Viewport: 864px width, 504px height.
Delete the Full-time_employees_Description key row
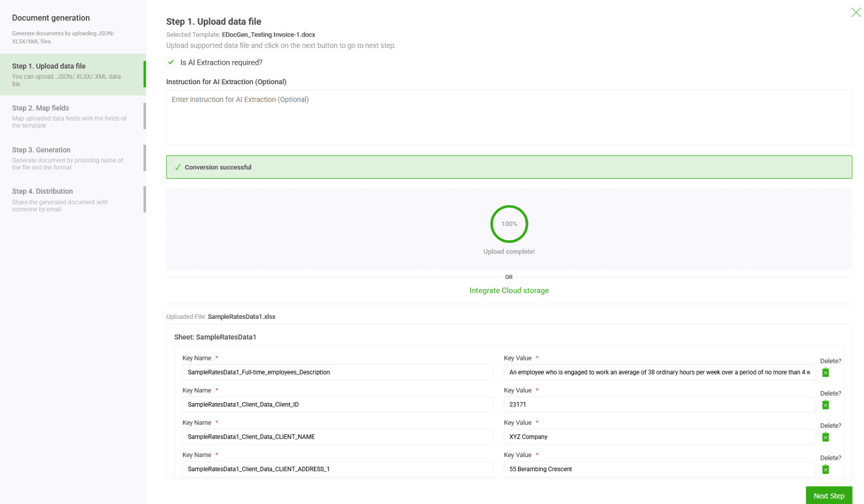pyautogui.click(x=825, y=372)
